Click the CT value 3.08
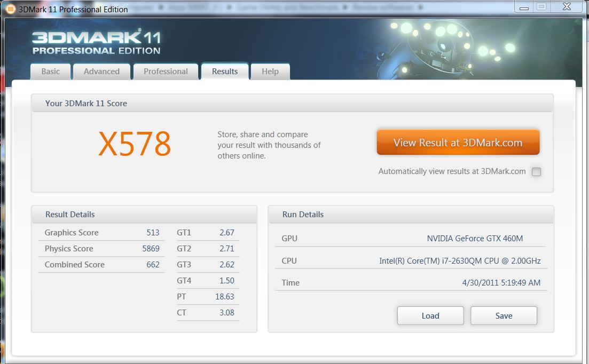The height and width of the screenshot is (364, 589). tap(227, 313)
